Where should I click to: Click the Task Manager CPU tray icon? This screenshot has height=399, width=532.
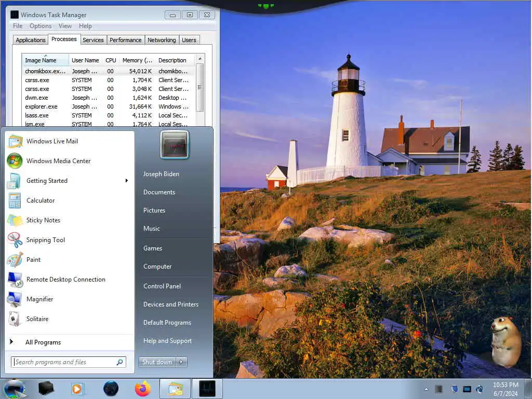point(438,389)
